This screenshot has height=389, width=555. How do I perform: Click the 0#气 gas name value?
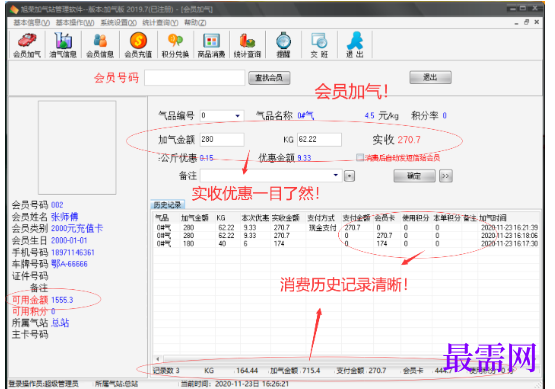click(x=305, y=115)
